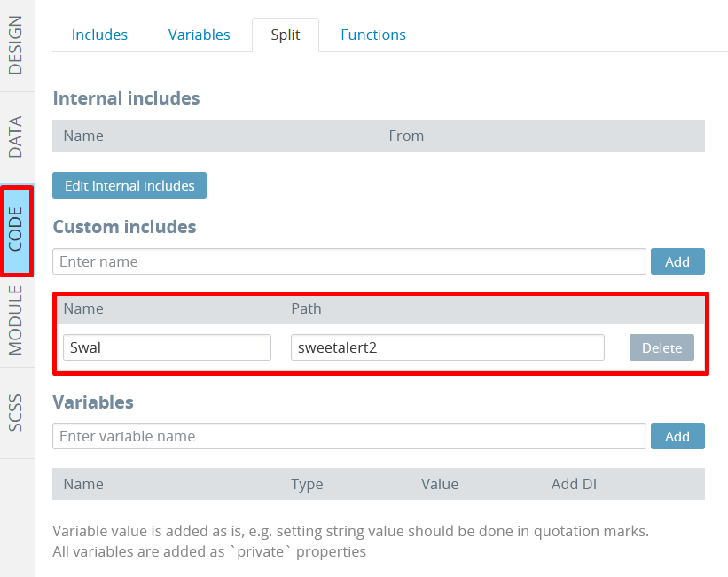Open the MODULE sidebar tab
Image resolution: width=728 pixels, height=577 pixels.
(16, 321)
